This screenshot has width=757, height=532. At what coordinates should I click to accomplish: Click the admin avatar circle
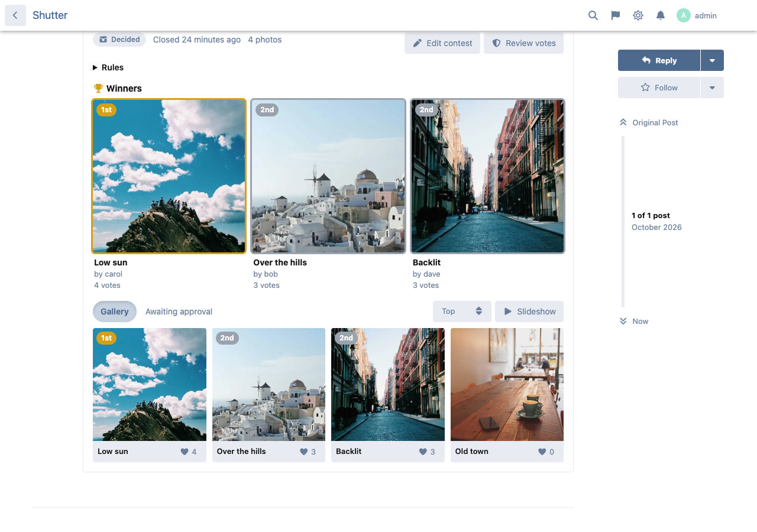coord(684,15)
